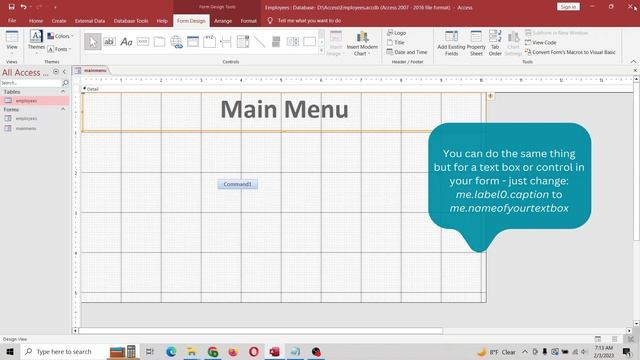Collapse the ribbon with the chevron
This screenshot has height=360, width=640.
[x=633, y=62]
